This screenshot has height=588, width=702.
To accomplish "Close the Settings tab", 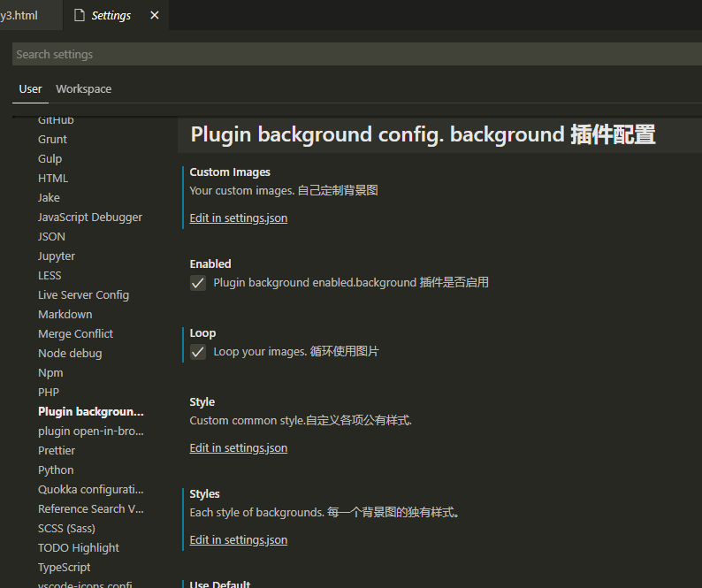I will coord(155,15).
